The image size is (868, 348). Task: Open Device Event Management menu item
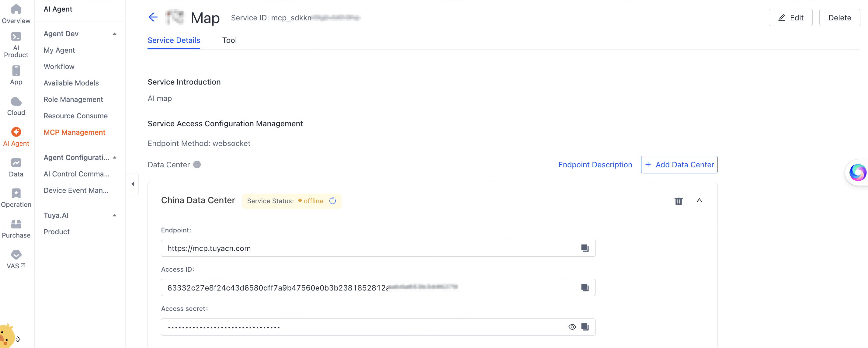click(76, 191)
